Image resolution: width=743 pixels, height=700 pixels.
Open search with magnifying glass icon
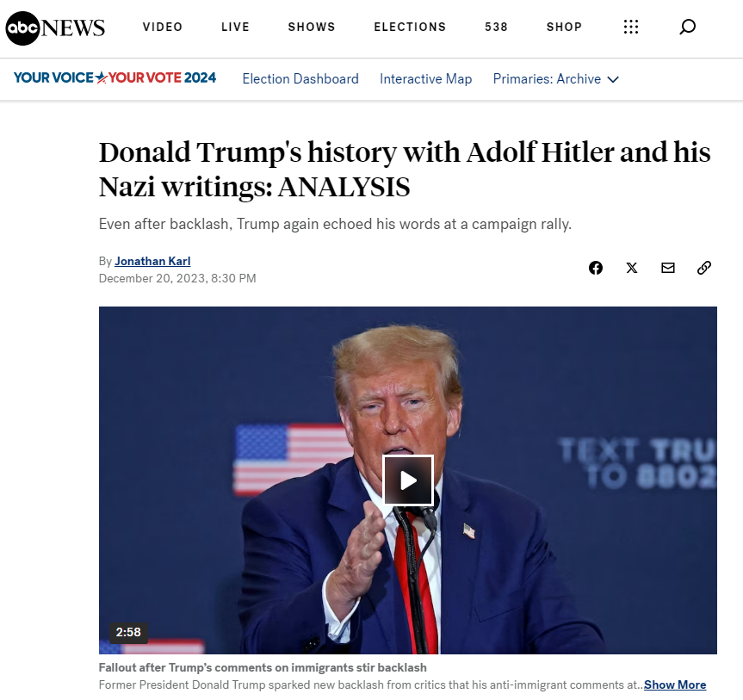tap(687, 27)
